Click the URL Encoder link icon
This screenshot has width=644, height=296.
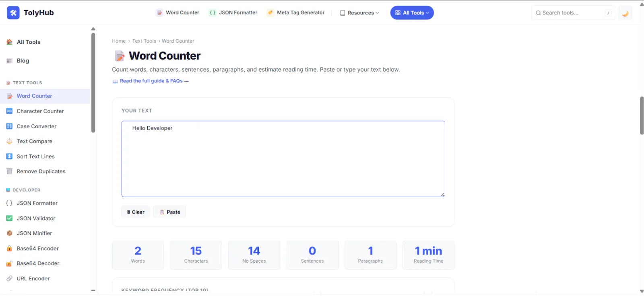9,278
